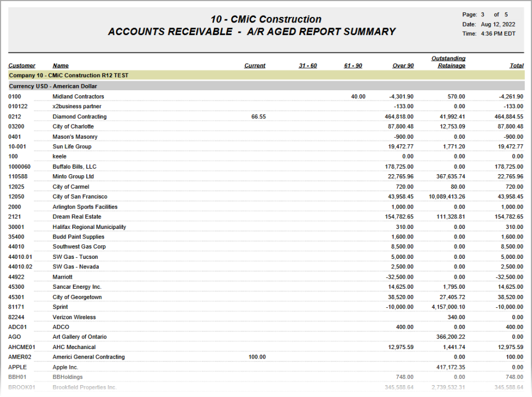Click the Customer column header
Viewport: 532px width, 397px height.
pos(21,65)
